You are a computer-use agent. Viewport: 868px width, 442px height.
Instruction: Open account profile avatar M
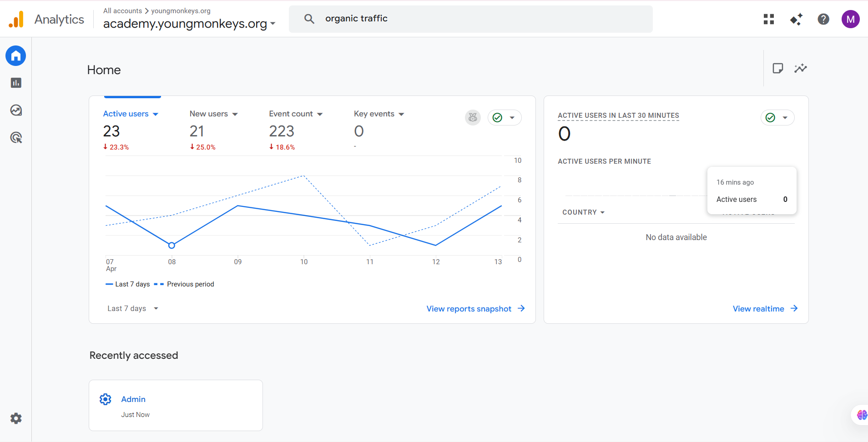850,19
